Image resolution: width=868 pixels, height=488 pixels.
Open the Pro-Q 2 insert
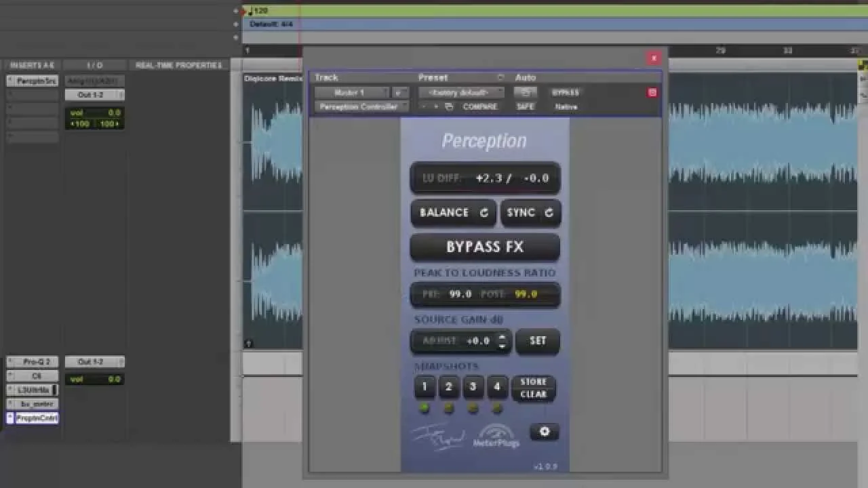[33, 362]
